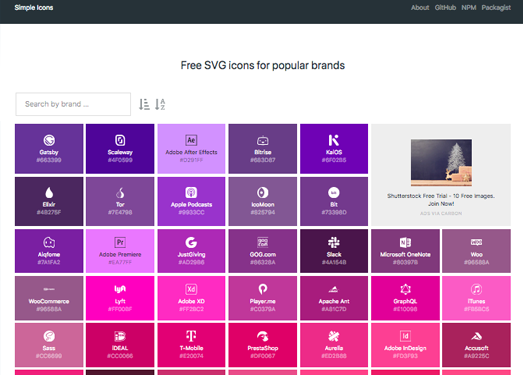Select the Apple Podcasts icon
Viewport: 523px width, 375px height.
[191, 193]
